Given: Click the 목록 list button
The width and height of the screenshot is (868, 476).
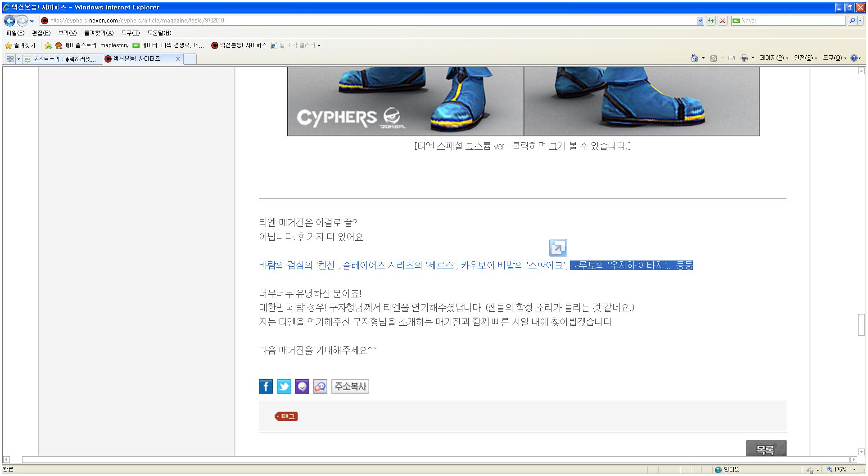Looking at the screenshot, I should (x=766, y=449).
